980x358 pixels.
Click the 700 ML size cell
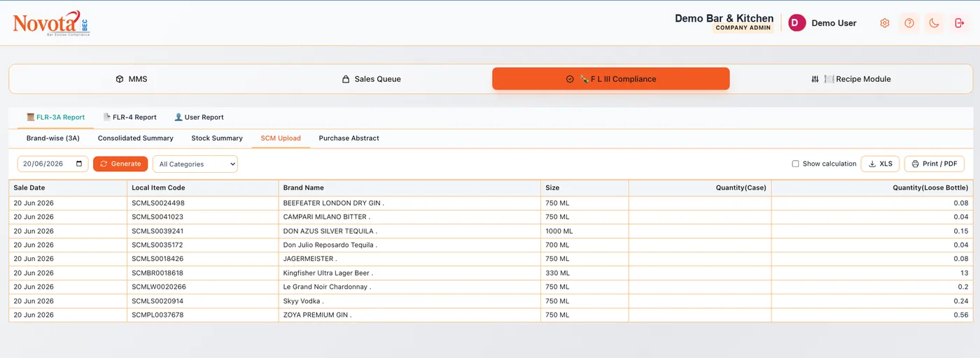tap(585, 245)
